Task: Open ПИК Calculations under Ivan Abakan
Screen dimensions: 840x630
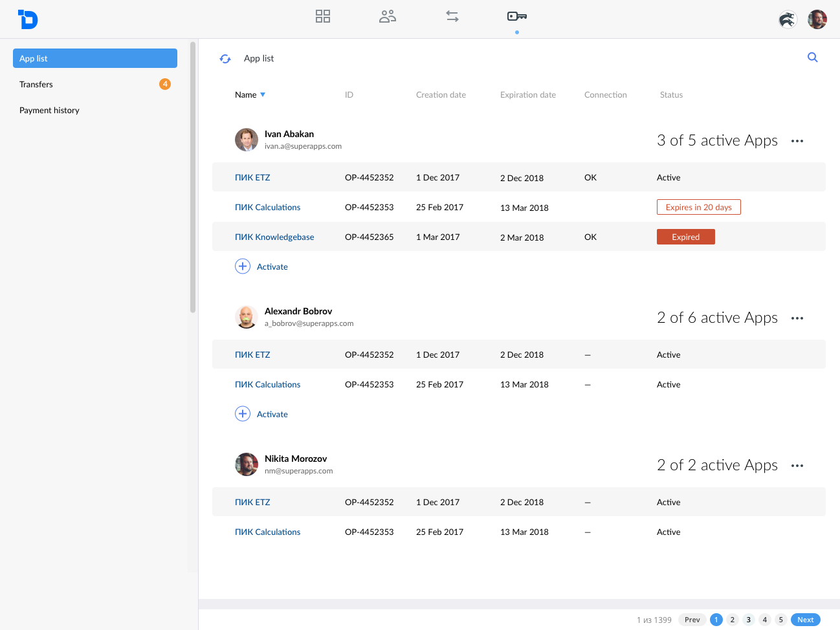Action: click(x=267, y=207)
